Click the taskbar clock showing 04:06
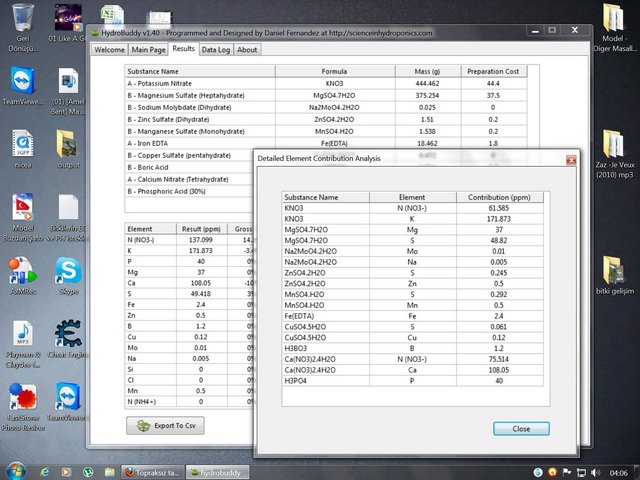This screenshot has width=640, height=480. click(x=618, y=473)
